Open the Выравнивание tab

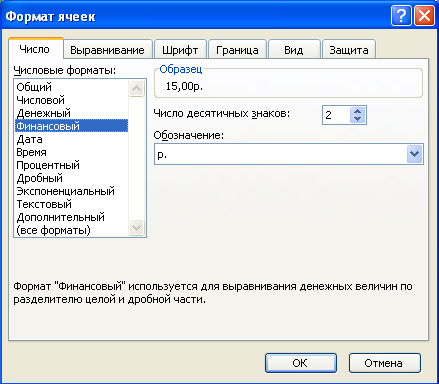tap(107, 50)
